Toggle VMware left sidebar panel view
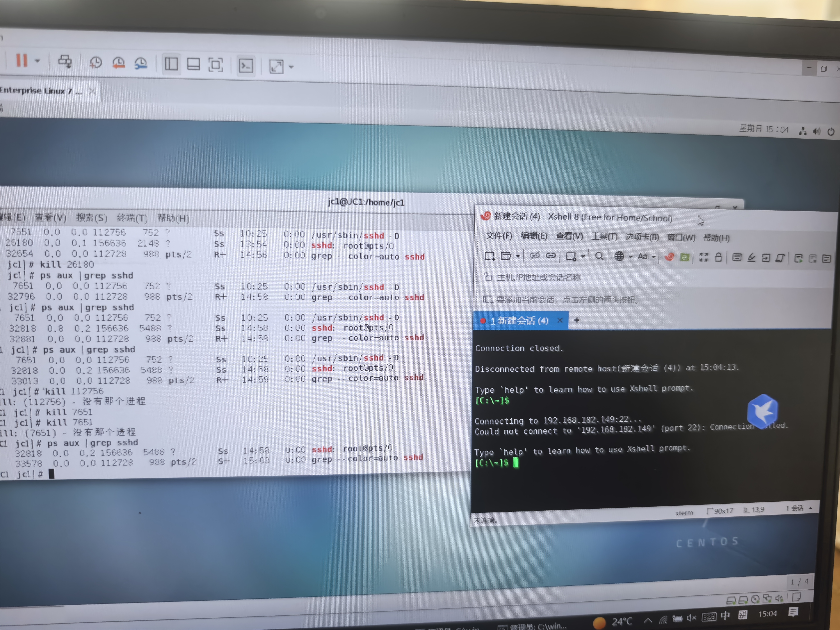840x630 pixels. [171, 64]
